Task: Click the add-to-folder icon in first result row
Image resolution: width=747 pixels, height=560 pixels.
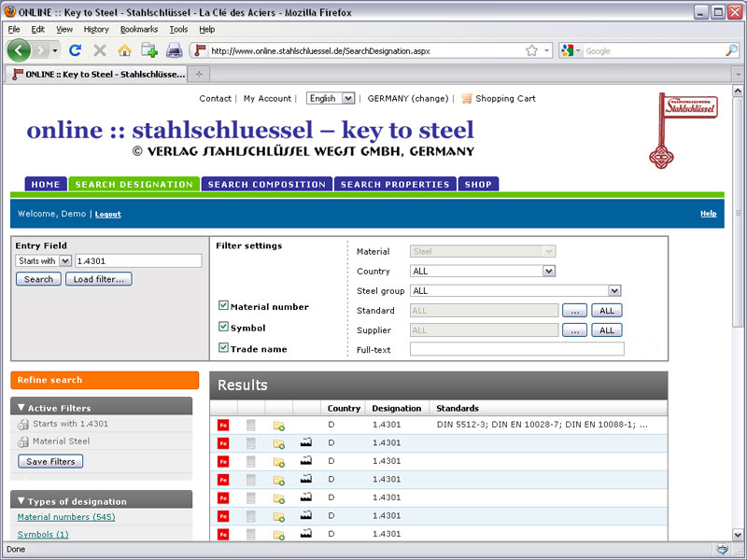Action: tap(278, 426)
